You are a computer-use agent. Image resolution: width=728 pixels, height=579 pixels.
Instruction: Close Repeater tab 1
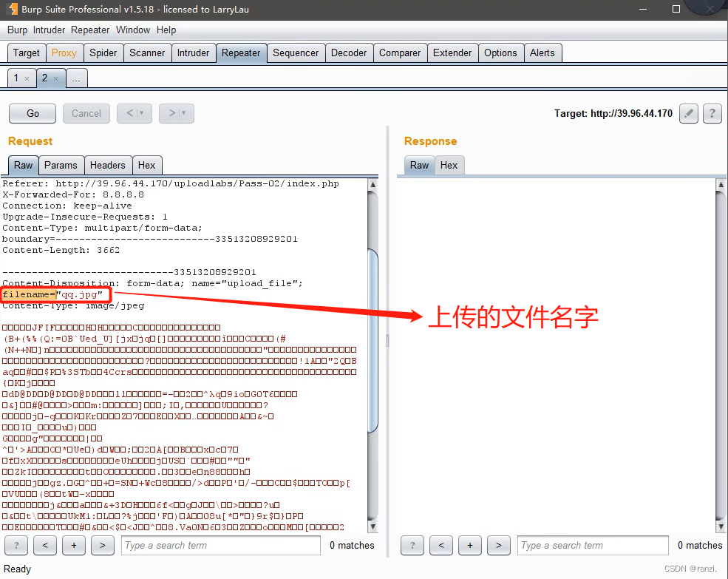coord(27,78)
